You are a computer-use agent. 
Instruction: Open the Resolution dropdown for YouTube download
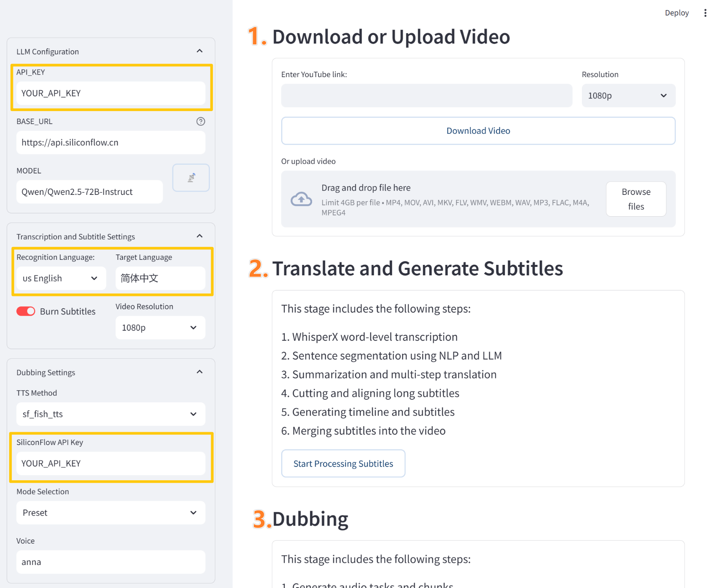pyautogui.click(x=628, y=96)
